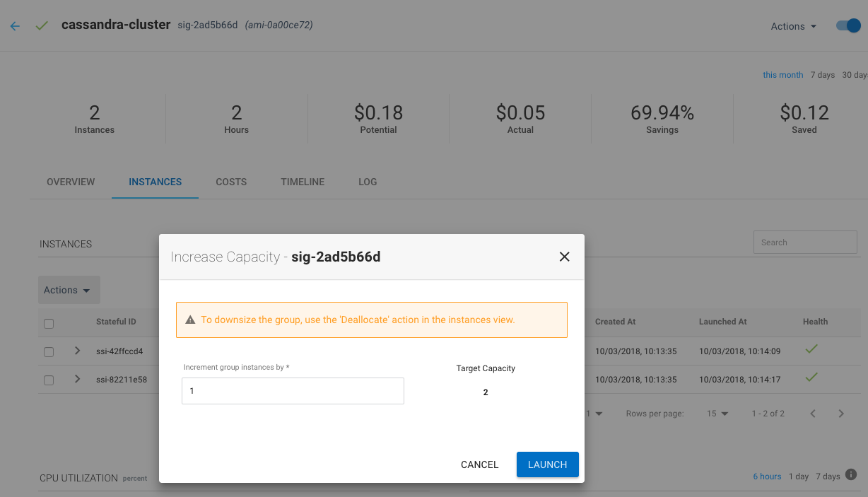868x497 pixels.
Task: Switch to the Costs tab
Action: (x=231, y=182)
